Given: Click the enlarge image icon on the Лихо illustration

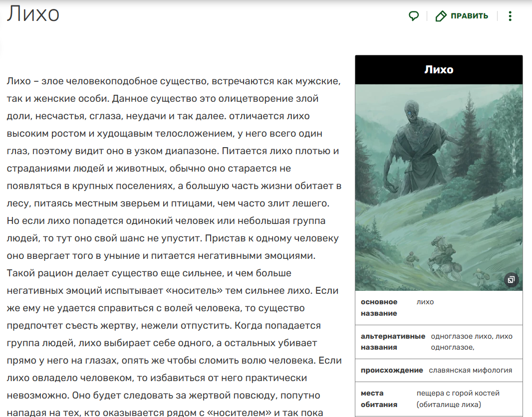Looking at the screenshot, I should coord(512,280).
